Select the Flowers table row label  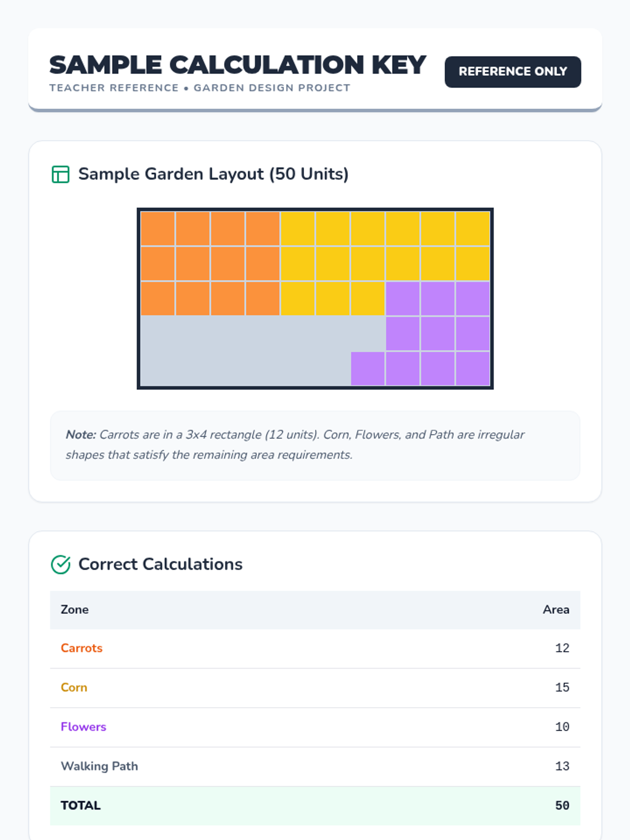(83, 727)
